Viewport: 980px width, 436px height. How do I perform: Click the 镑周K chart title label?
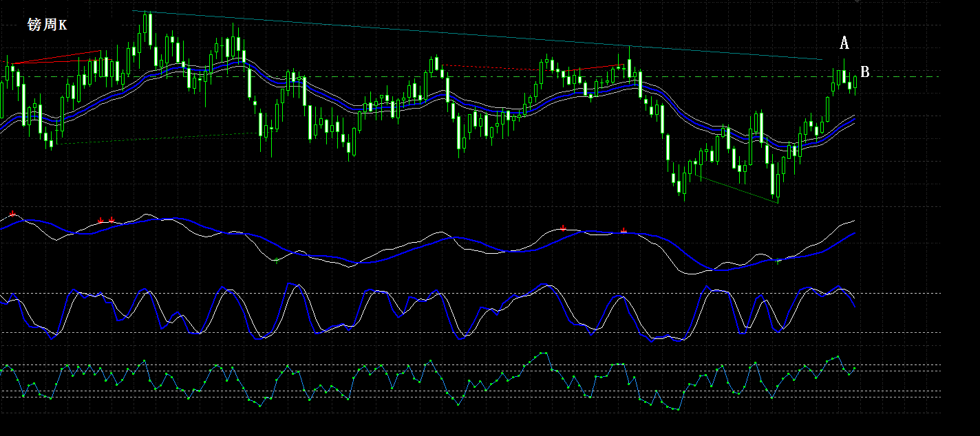[47, 25]
